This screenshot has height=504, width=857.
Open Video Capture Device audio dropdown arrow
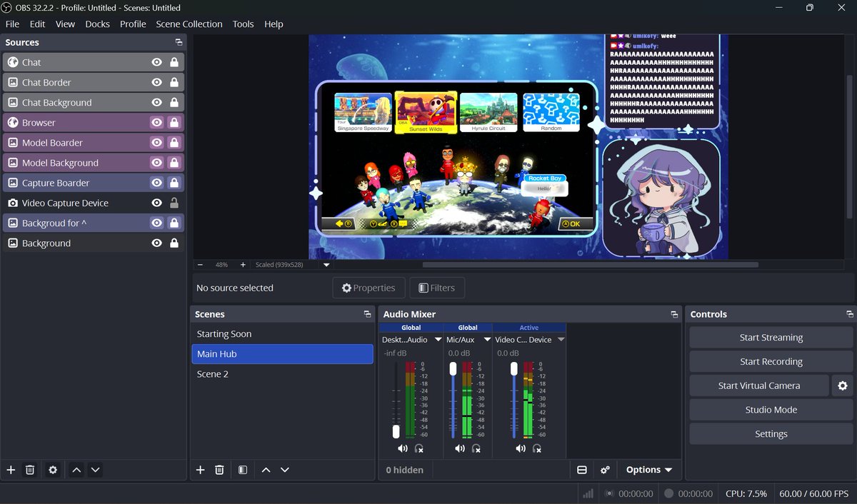point(561,340)
